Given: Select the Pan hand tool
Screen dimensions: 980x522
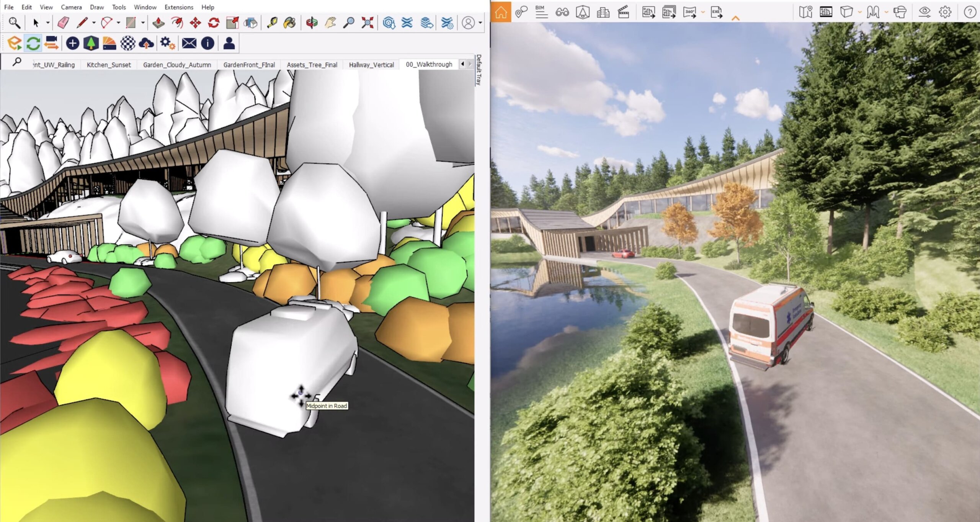Looking at the screenshot, I should pyautogui.click(x=330, y=23).
